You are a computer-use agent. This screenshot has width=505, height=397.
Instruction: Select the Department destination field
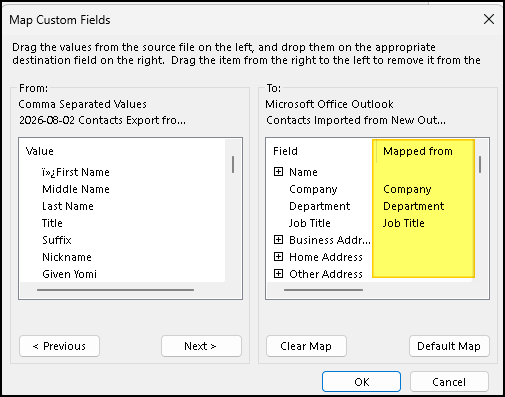pyautogui.click(x=320, y=206)
